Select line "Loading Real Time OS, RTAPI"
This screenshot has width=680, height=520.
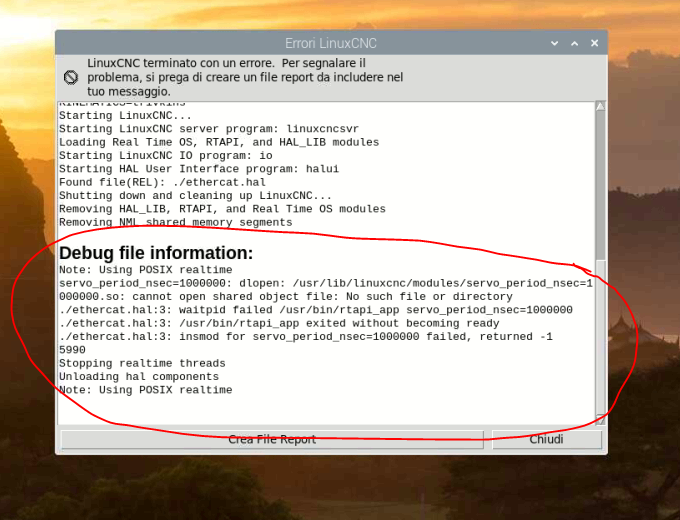[x=219, y=142]
